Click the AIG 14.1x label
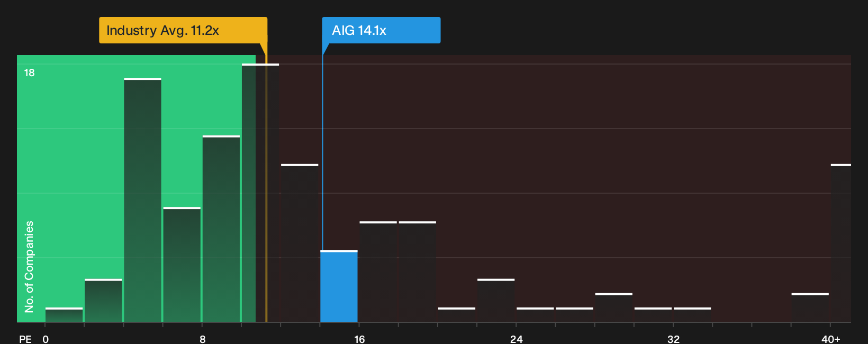Viewport: 868px width, 344px height. pyautogui.click(x=381, y=30)
